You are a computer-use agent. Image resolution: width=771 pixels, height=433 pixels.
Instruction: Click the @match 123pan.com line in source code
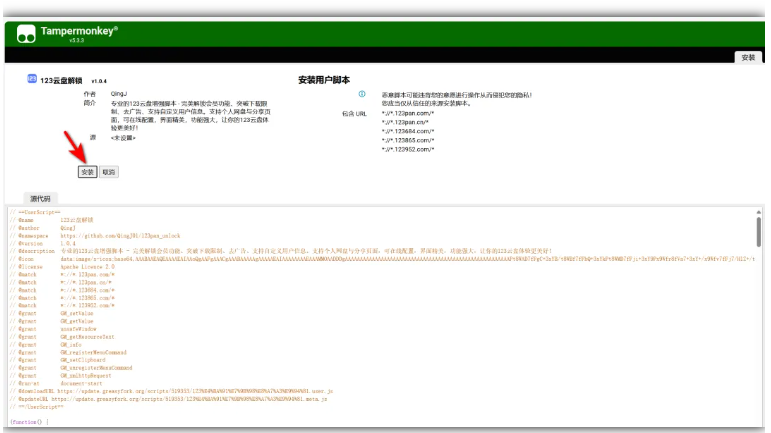[62, 275]
